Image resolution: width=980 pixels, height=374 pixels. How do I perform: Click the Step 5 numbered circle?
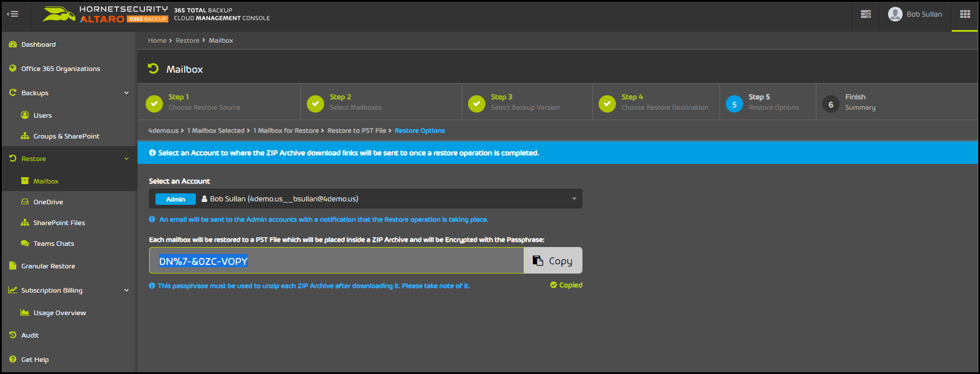tap(734, 104)
